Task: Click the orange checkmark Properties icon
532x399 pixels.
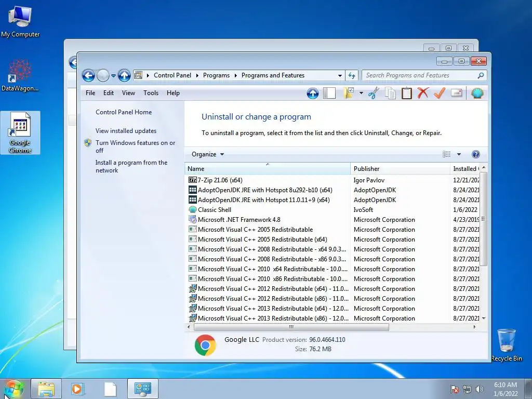Action: click(440, 93)
